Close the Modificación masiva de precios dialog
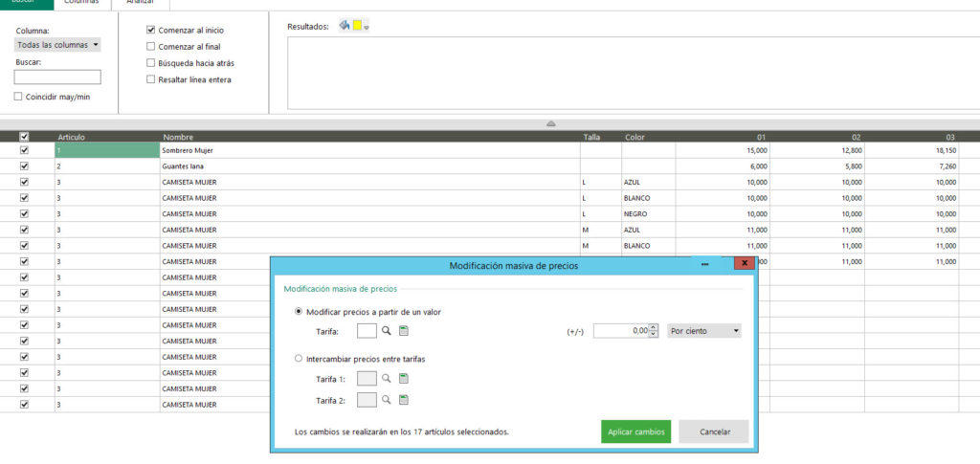The width and height of the screenshot is (980, 464). pos(744,263)
